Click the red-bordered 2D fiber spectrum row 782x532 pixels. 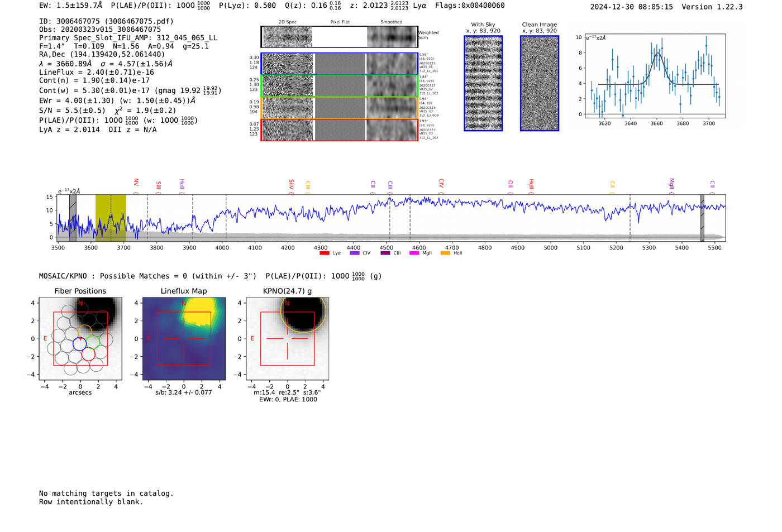pyautogui.click(x=339, y=130)
